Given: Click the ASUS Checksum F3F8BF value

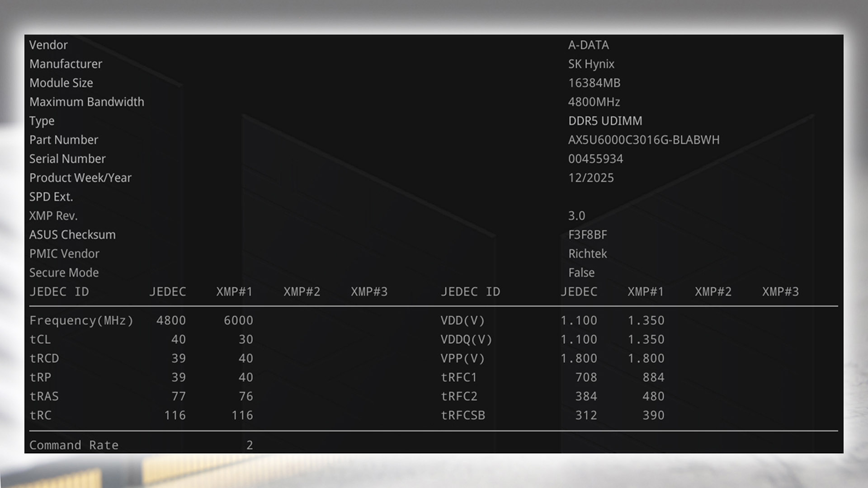Looking at the screenshot, I should (x=587, y=235).
